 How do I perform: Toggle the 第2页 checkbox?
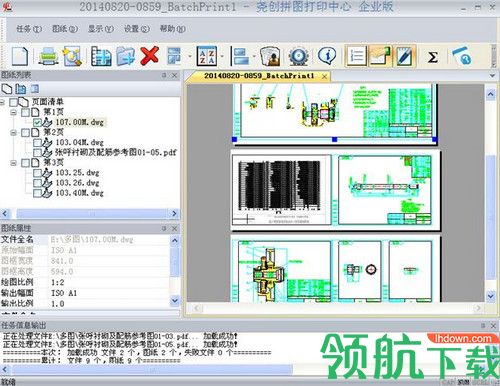coord(25,133)
